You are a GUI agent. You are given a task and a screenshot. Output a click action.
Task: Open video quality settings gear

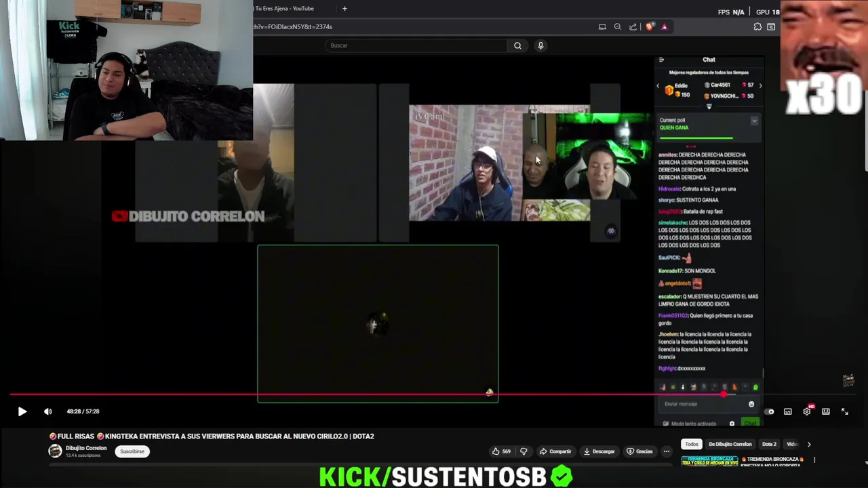tap(807, 411)
